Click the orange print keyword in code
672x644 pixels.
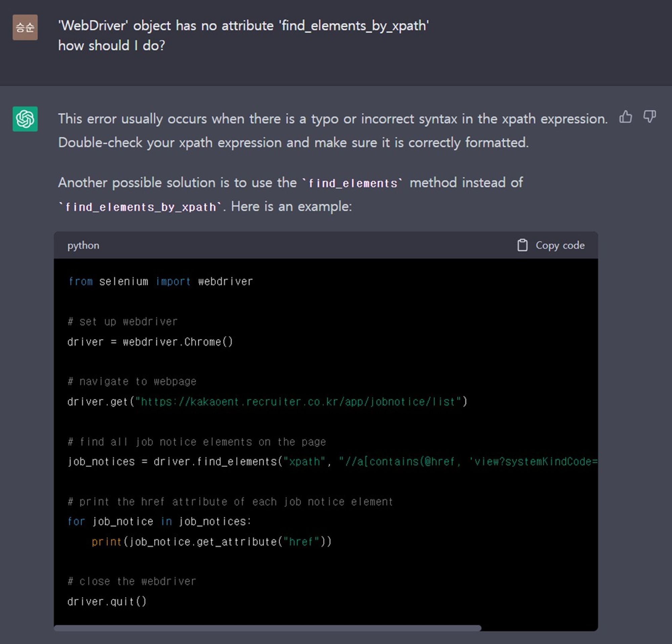(x=106, y=542)
